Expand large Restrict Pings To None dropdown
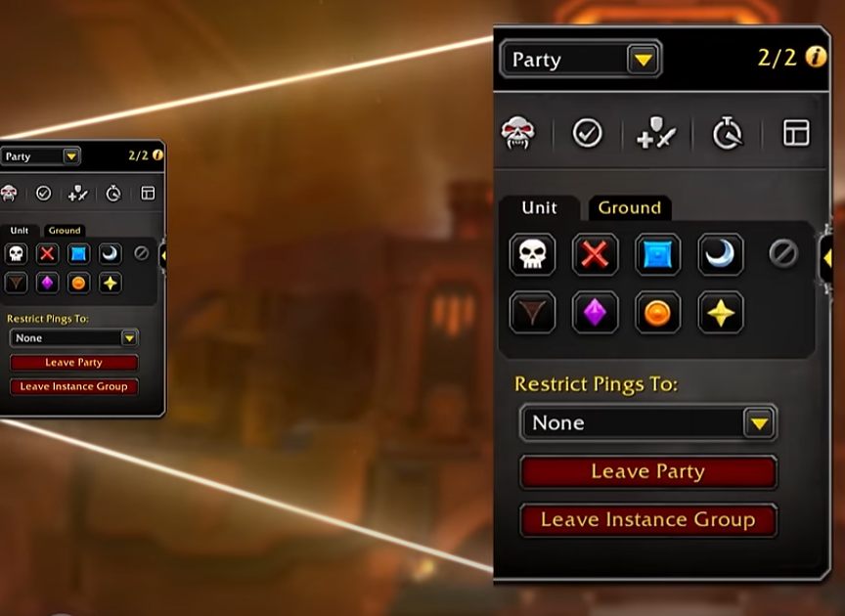The width and height of the screenshot is (845, 616). (x=648, y=423)
